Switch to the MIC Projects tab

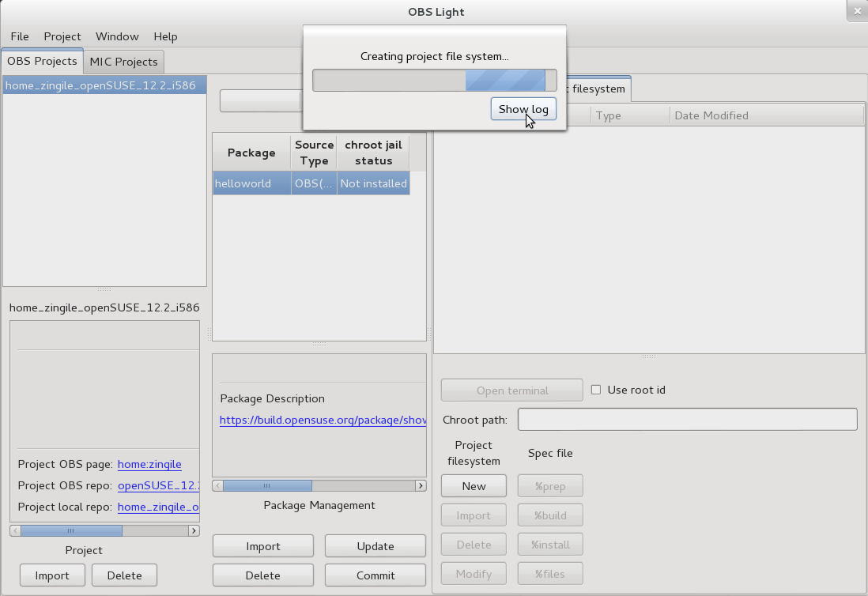(123, 62)
